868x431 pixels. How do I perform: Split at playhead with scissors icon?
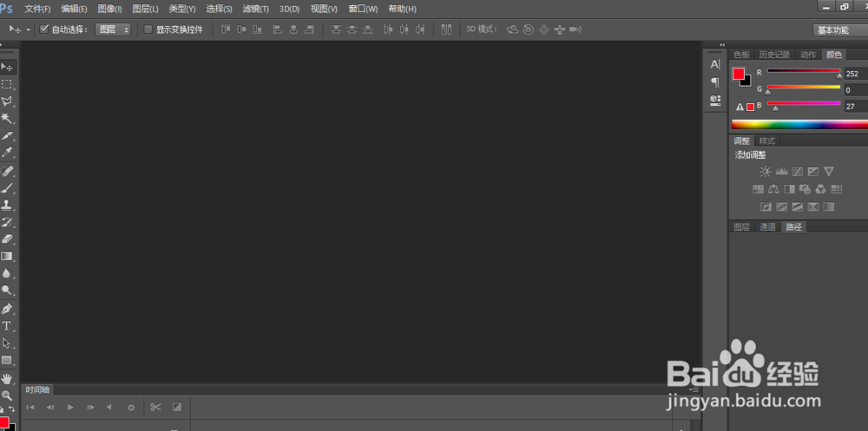155,408
